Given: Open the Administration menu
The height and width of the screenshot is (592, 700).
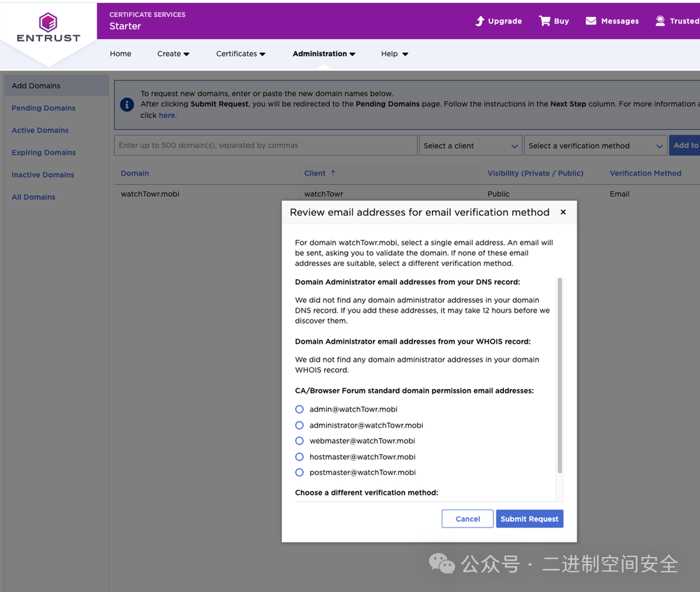Looking at the screenshot, I should 323,53.
